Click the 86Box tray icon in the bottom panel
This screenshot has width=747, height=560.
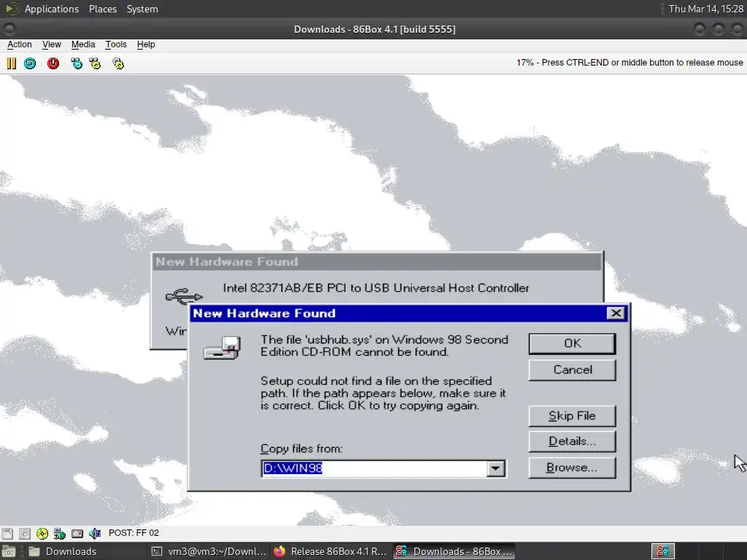[x=662, y=551]
